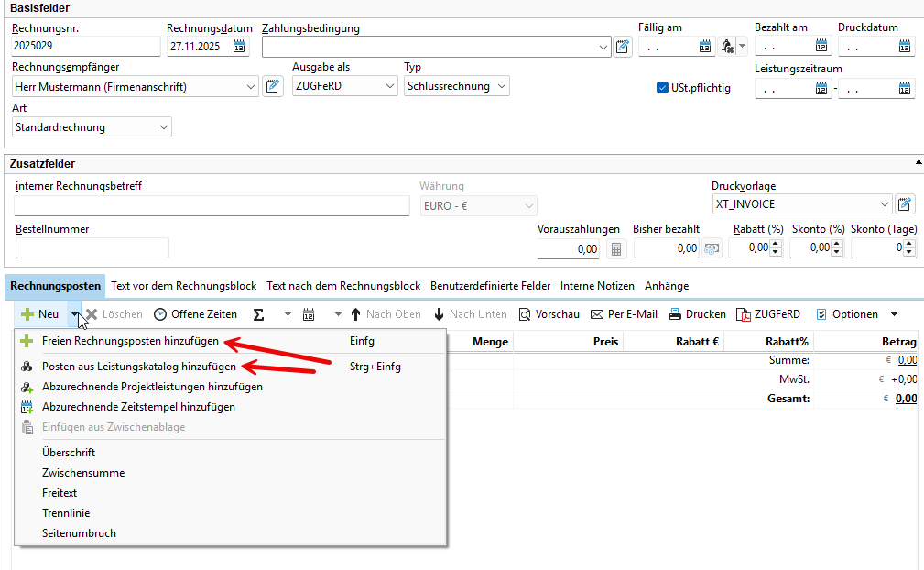Click the ZUGFeRD export toolbar button
The height and width of the screenshot is (570, 924).
coord(767,314)
